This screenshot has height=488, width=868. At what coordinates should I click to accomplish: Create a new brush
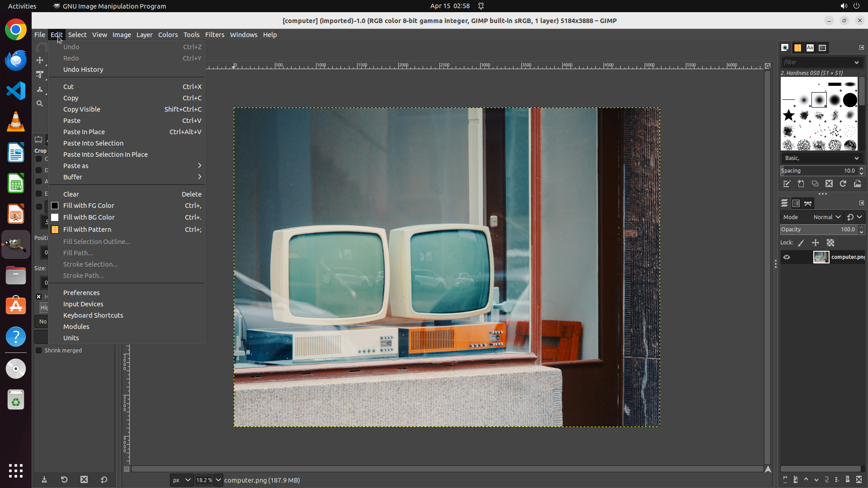(x=801, y=183)
